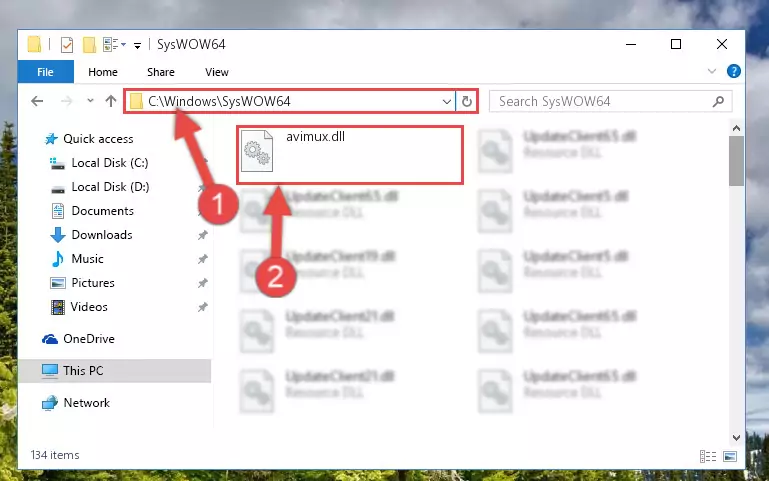Open the Customize Quick Access Toolbar dropdown
769x481 pixels.
pyautogui.click(x=137, y=46)
